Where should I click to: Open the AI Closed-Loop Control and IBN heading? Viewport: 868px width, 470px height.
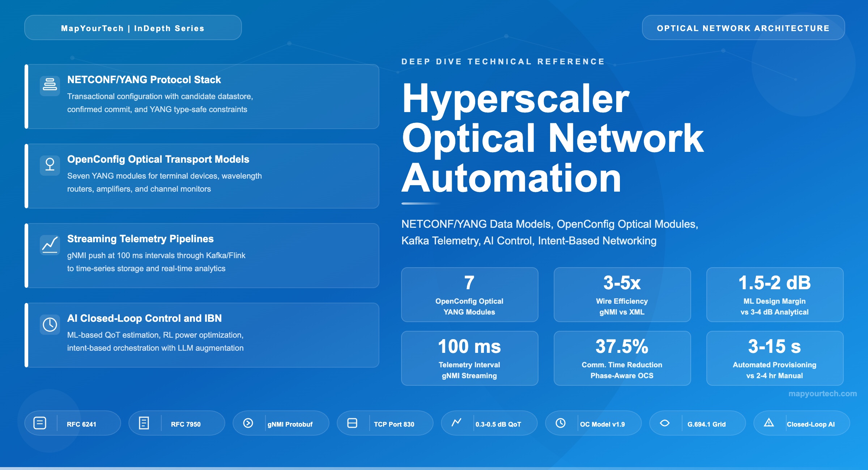click(144, 319)
